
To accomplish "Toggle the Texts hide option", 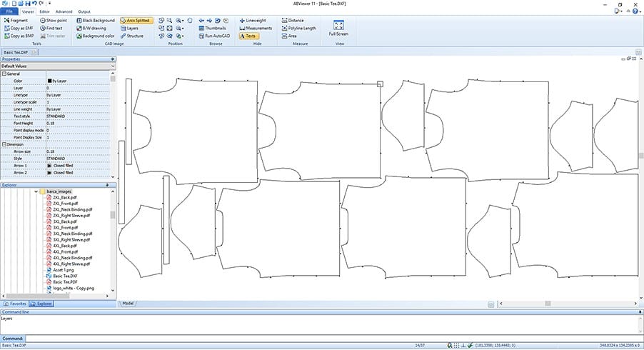I will (248, 36).
